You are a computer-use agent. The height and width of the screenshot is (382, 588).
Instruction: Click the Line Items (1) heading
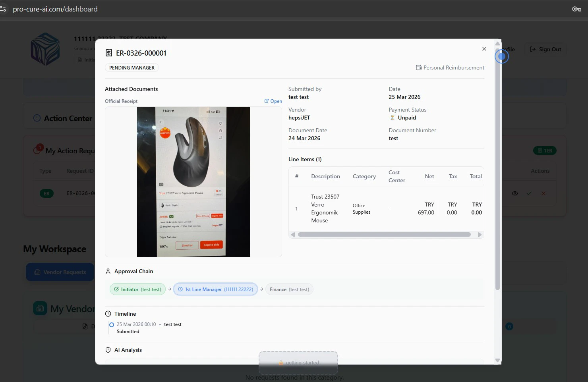coord(305,159)
